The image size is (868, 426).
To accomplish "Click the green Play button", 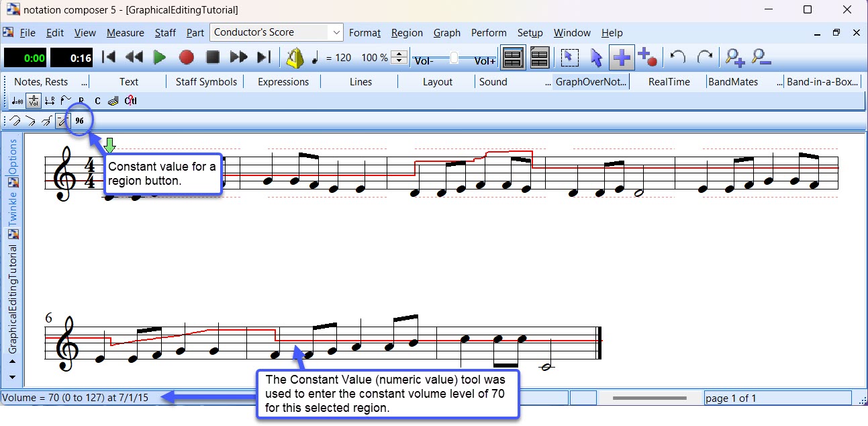I will (x=160, y=58).
